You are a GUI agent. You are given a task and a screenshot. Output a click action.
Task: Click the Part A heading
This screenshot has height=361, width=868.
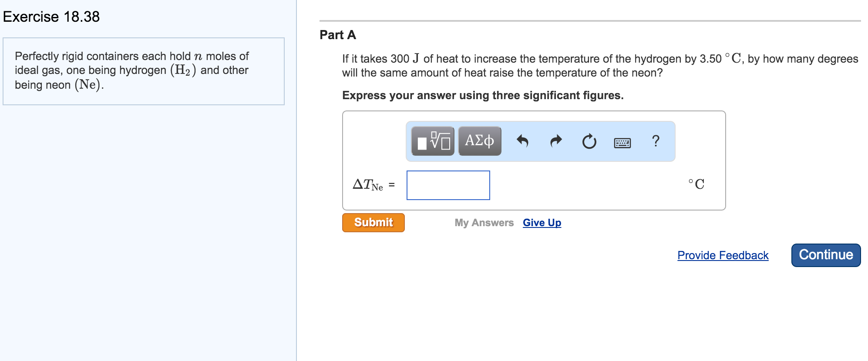[338, 35]
